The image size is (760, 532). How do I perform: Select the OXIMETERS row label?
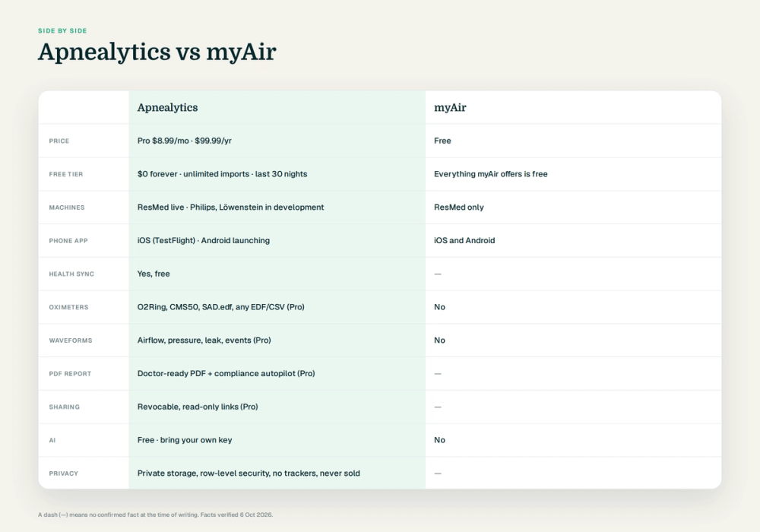69,307
